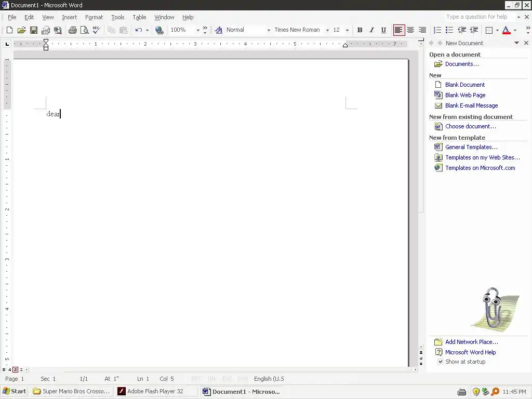
Task: Open the task pane selector dropdown
Action: click(517, 43)
